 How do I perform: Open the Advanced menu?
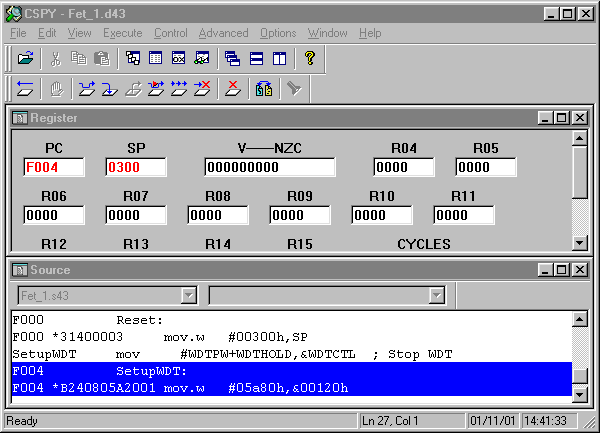click(222, 33)
